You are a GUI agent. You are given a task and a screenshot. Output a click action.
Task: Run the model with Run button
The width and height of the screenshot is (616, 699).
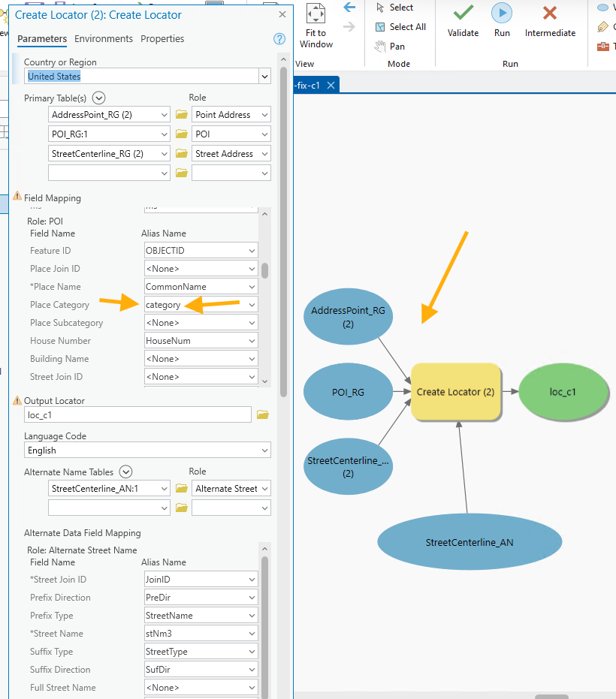coord(502,14)
